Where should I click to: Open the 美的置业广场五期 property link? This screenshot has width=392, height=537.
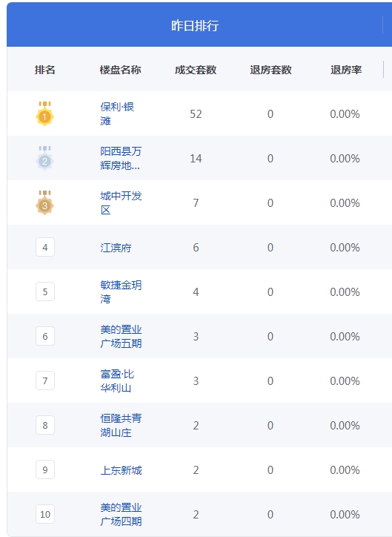[x=121, y=336]
